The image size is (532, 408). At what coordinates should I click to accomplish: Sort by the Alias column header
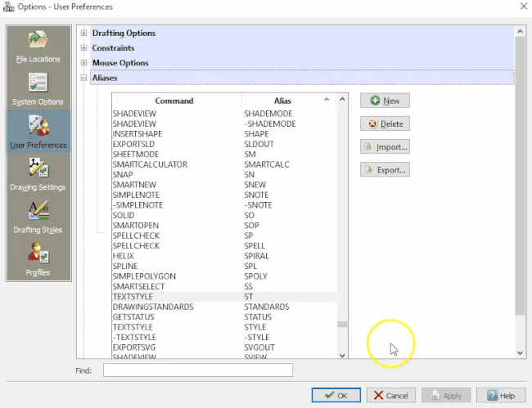tap(282, 101)
